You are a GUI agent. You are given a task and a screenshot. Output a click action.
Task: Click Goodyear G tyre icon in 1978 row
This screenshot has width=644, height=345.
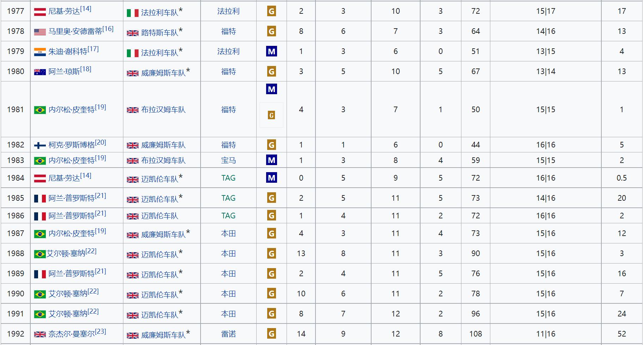pyautogui.click(x=271, y=31)
